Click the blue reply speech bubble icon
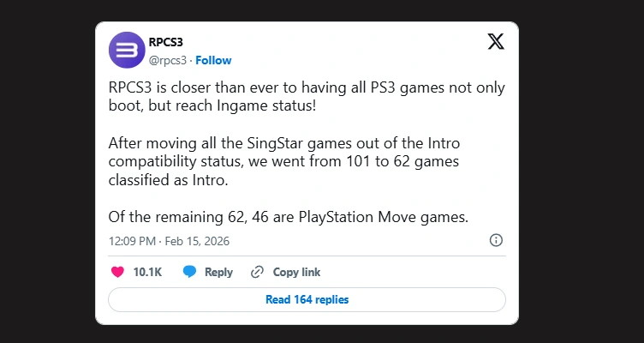The height and width of the screenshot is (343, 644). tap(190, 272)
